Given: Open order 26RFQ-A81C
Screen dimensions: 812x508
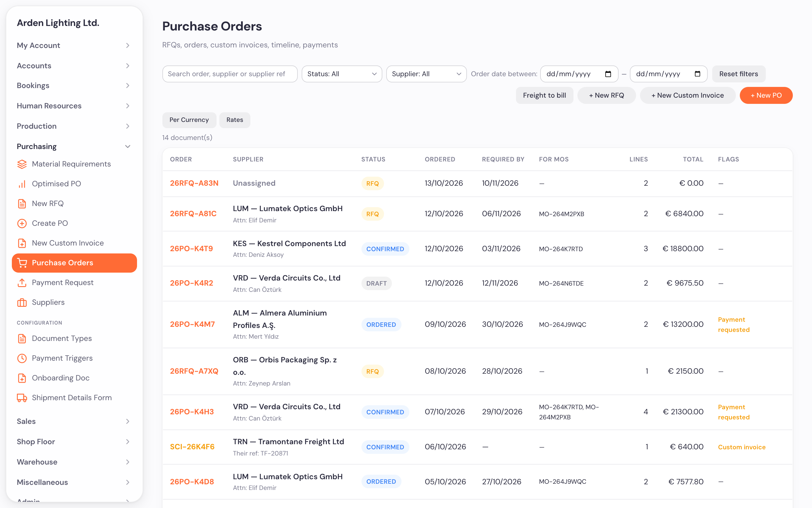Looking at the screenshot, I should (193, 214).
